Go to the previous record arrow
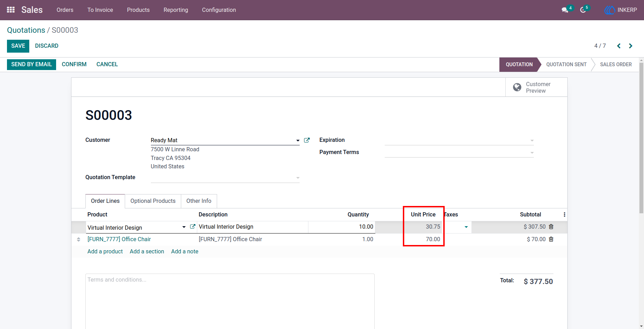This screenshot has height=329, width=644. pos(619,46)
